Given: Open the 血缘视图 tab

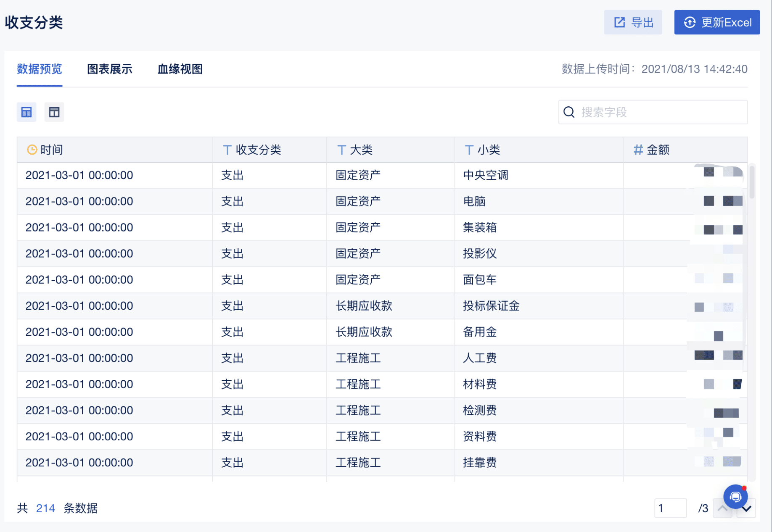Looking at the screenshot, I should click(180, 69).
